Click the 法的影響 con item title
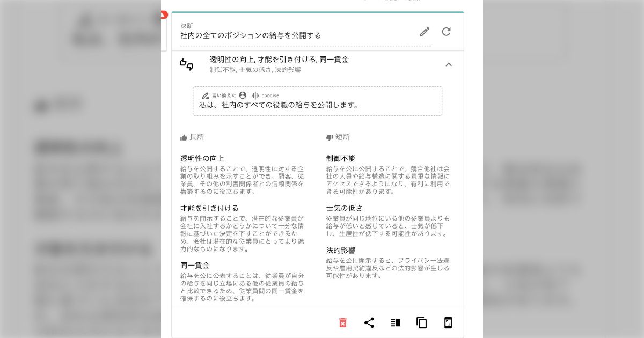Viewport: 644px width, 338px height. click(341, 251)
